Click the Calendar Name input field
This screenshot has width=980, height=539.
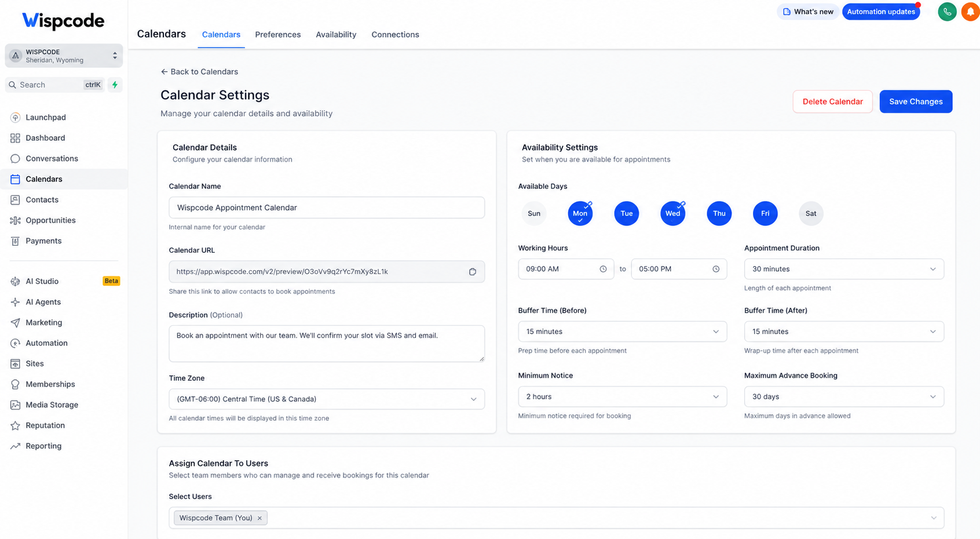pyautogui.click(x=327, y=207)
